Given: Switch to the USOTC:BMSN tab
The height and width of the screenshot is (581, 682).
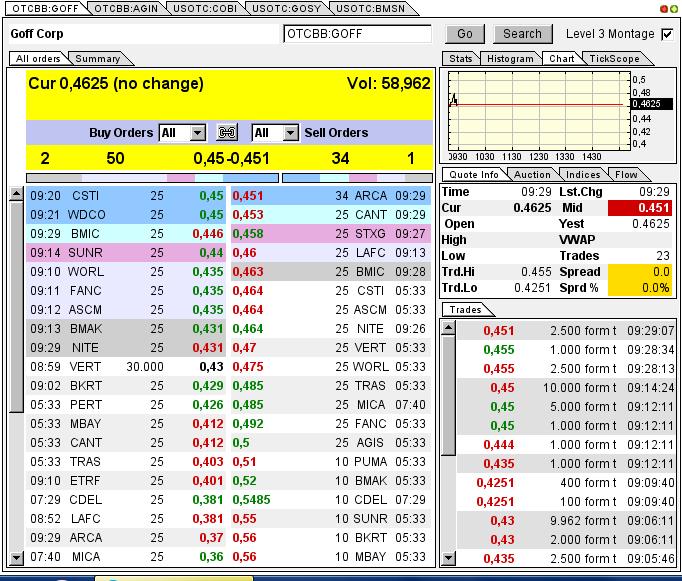Looking at the screenshot, I should (x=371, y=8).
